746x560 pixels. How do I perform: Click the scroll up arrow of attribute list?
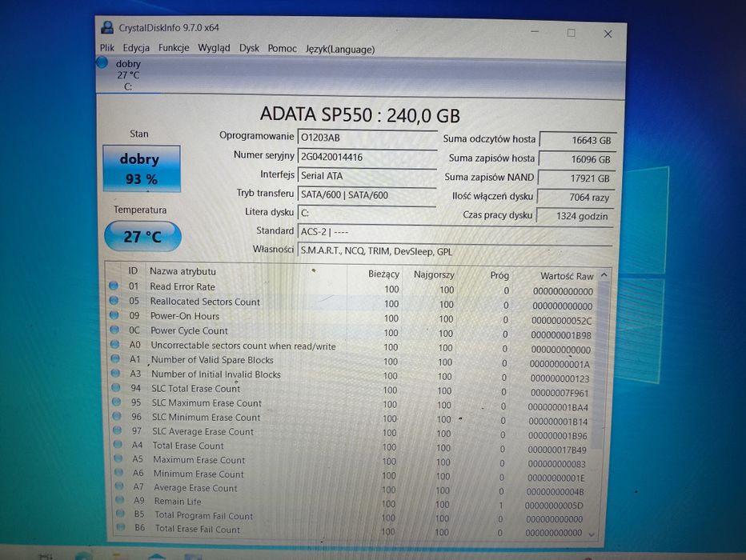point(604,275)
